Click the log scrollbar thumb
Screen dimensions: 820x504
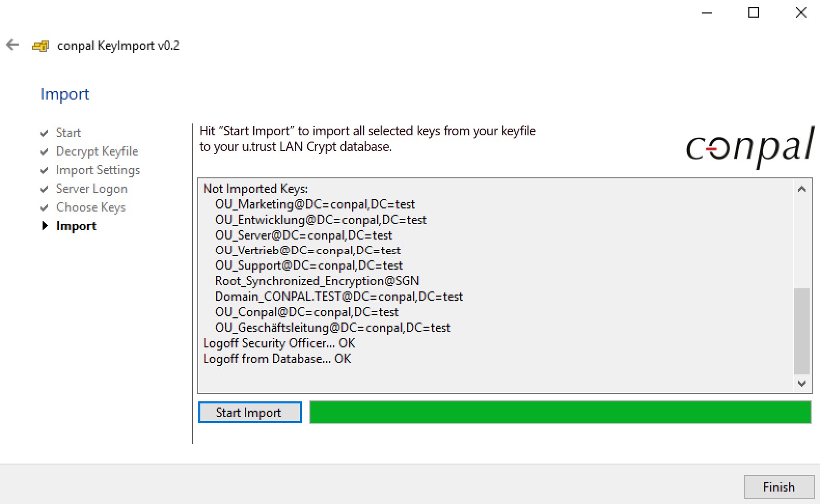point(802,331)
